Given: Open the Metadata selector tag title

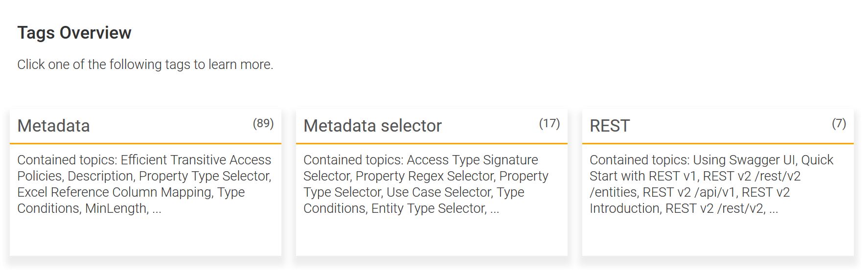Looking at the screenshot, I should pos(372,126).
